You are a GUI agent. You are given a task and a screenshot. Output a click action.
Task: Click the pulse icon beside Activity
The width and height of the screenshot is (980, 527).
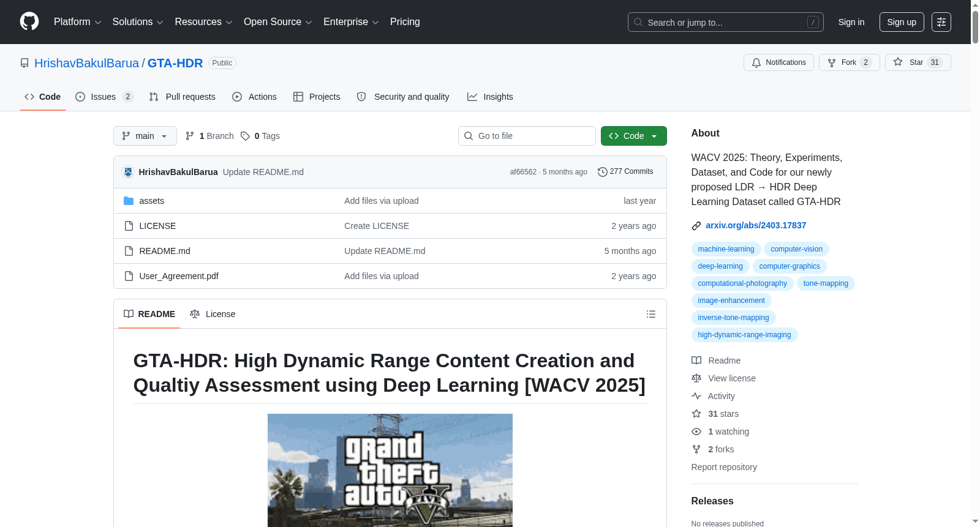[x=696, y=396]
